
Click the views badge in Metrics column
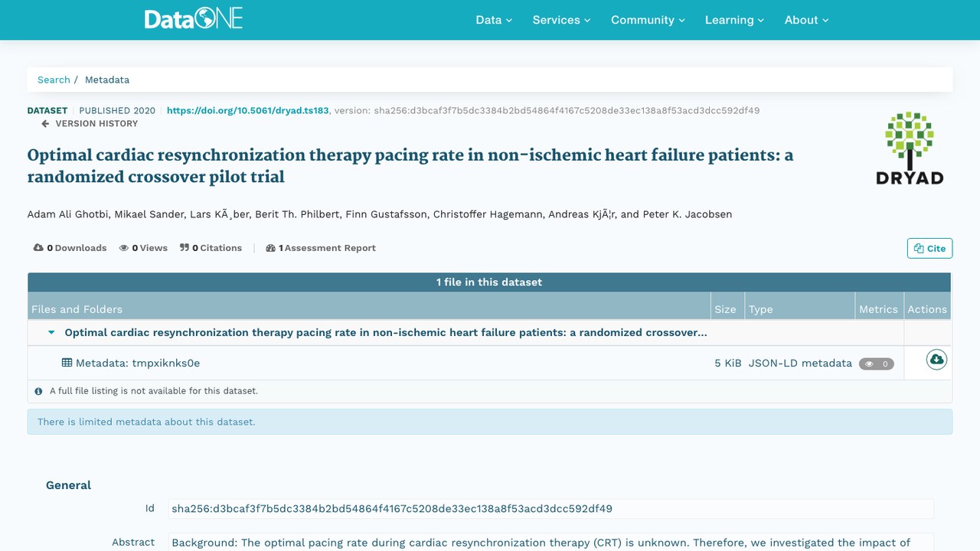click(876, 364)
